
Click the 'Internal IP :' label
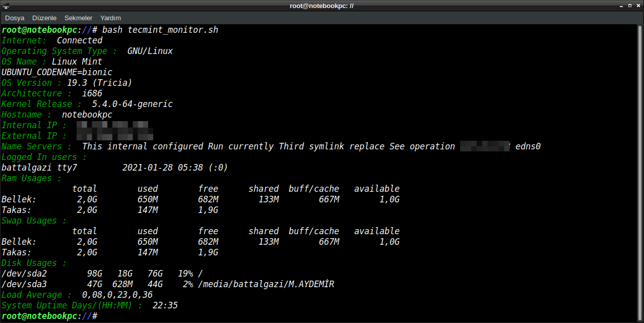tap(34, 125)
